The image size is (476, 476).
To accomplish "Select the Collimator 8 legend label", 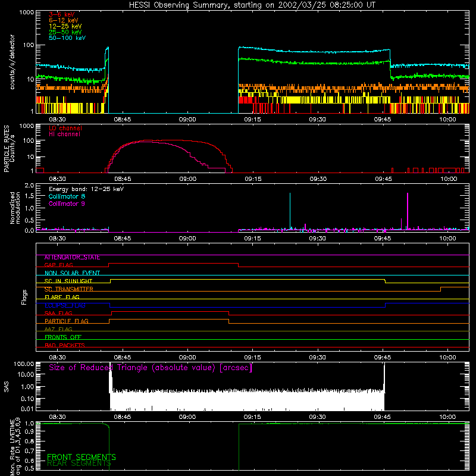I will [67, 196].
